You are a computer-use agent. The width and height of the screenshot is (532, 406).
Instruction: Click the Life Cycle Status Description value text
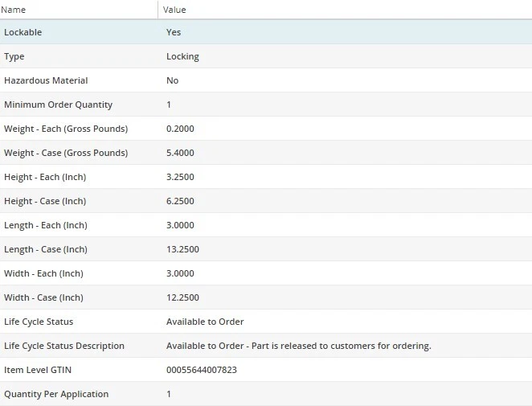click(x=298, y=346)
